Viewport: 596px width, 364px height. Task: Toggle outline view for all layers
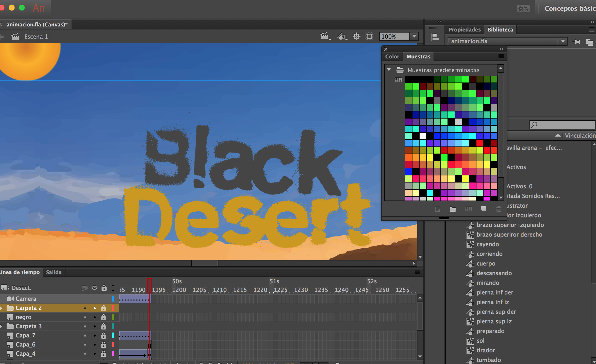coord(113,288)
